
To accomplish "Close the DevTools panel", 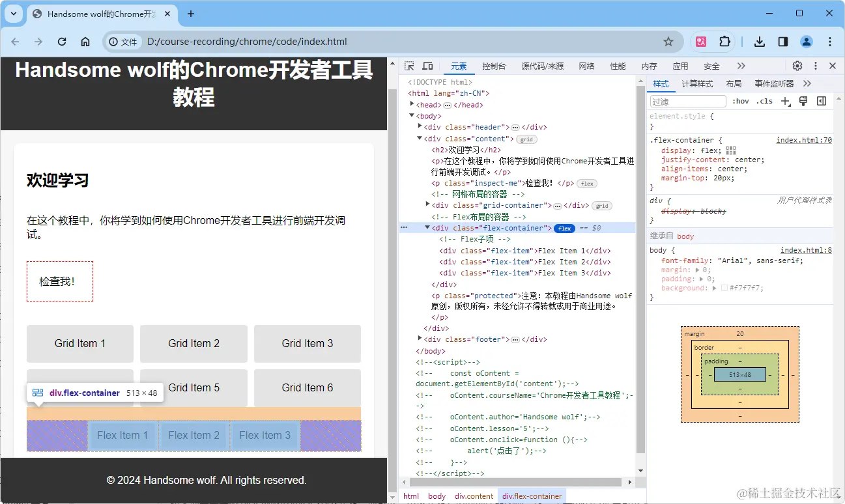I will (x=833, y=66).
